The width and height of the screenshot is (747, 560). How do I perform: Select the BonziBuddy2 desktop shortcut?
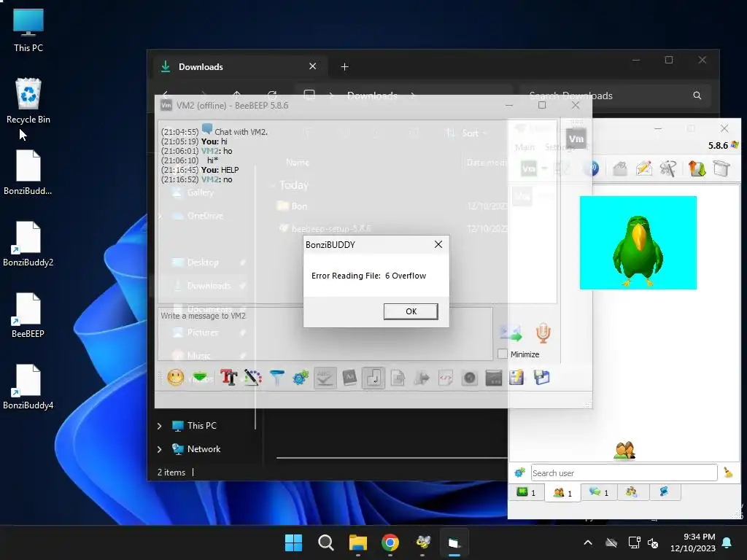point(28,244)
